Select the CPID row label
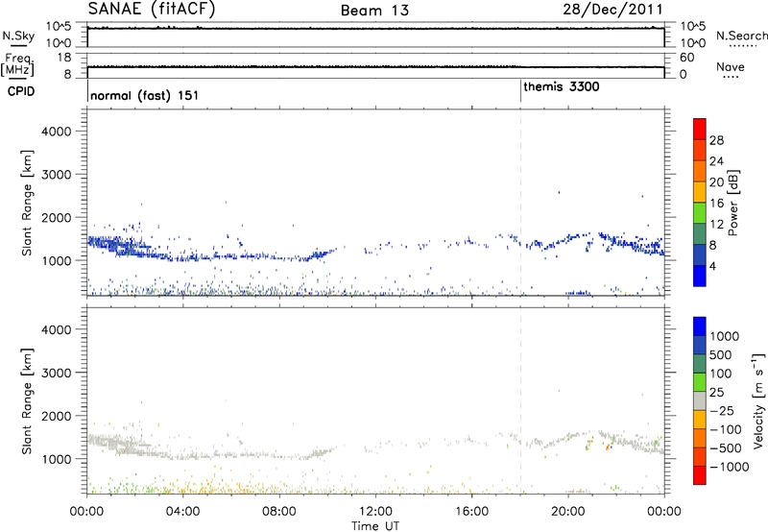 tap(21, 91)
